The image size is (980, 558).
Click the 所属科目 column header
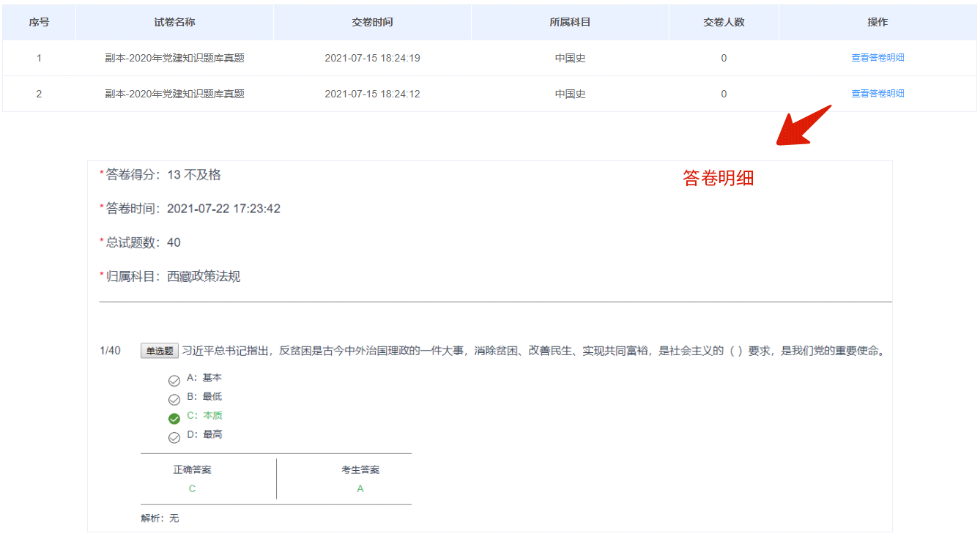click(x=569, y=22)
